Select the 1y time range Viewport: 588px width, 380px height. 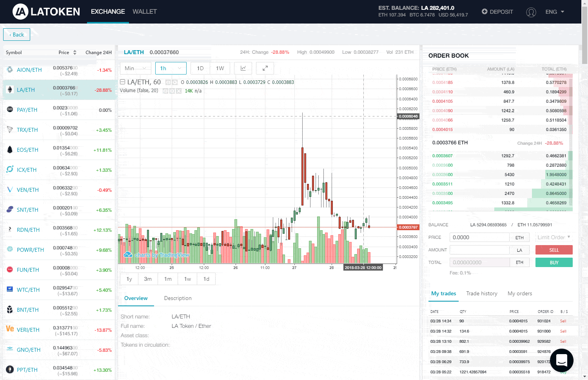pyautogui.click(x=129, y=279)
